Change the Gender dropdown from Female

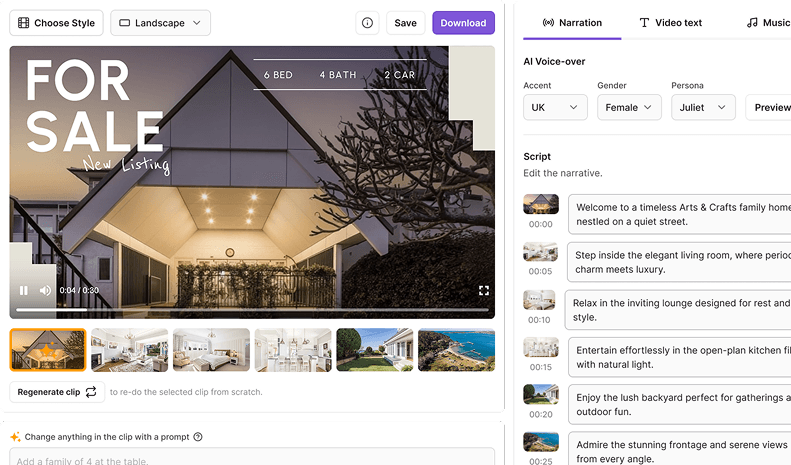pyautogui.click(x=629, y=107)
